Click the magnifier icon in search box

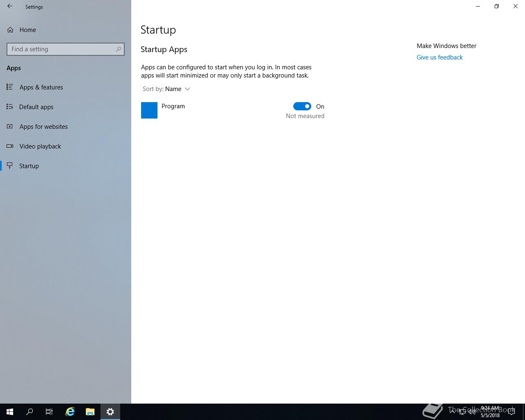(x=119, y=49)
